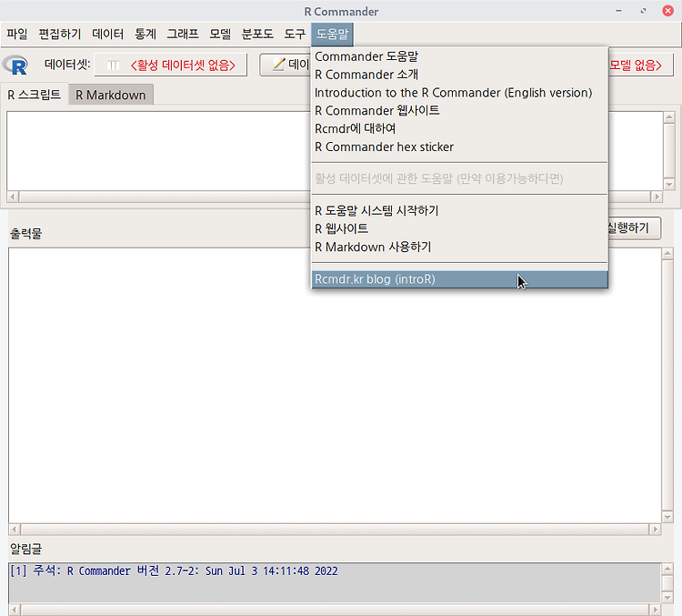Click inside the 출력물 output text area

tap(335, 385)
